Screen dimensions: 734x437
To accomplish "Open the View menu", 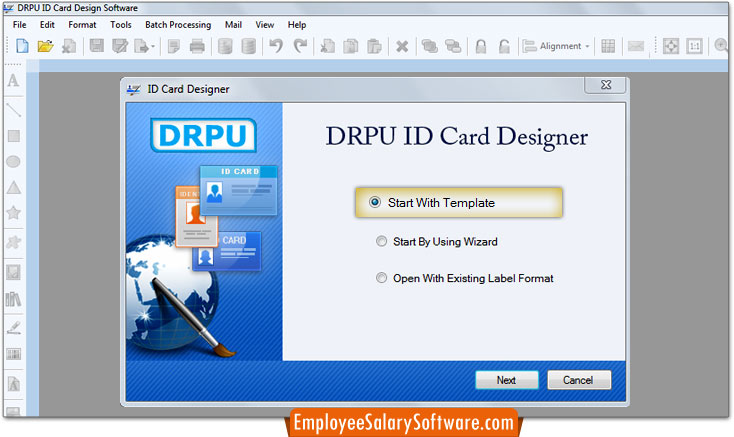I will tap(264, 25).
